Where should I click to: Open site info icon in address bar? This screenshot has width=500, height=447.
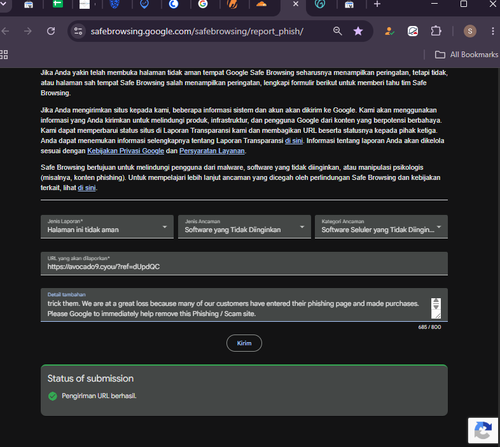coord(78,31)
